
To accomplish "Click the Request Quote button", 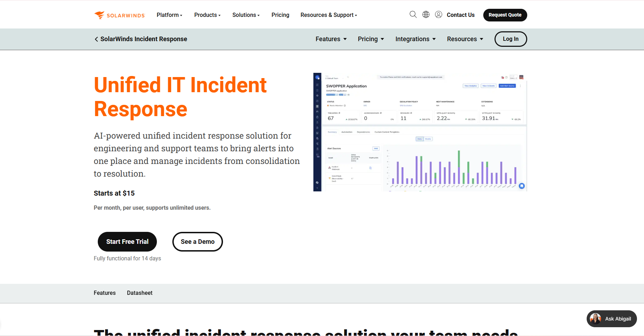I will [x=505, y=15].
